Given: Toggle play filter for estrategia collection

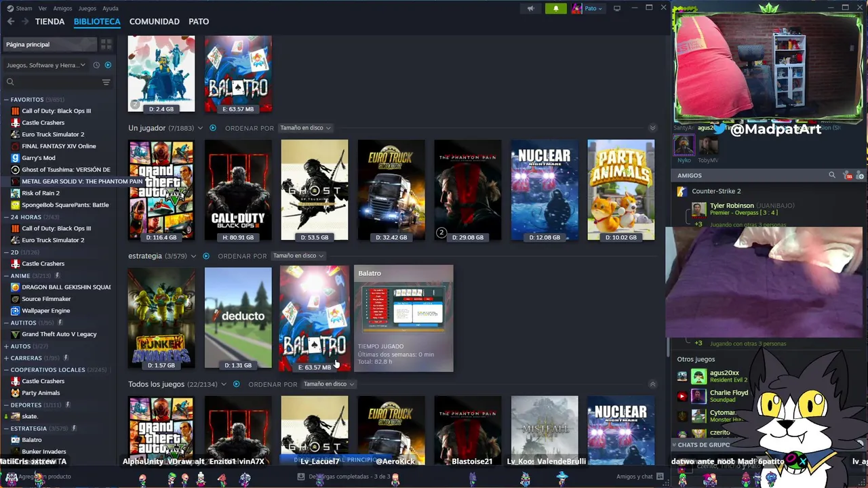Looking at the screenshot, I should (205, 256).
